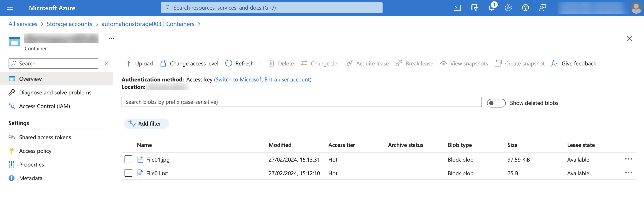The width and height of the screenshot is (644, 210).
Task: Sort by the Access tier column header
Action: click(341, 145)
